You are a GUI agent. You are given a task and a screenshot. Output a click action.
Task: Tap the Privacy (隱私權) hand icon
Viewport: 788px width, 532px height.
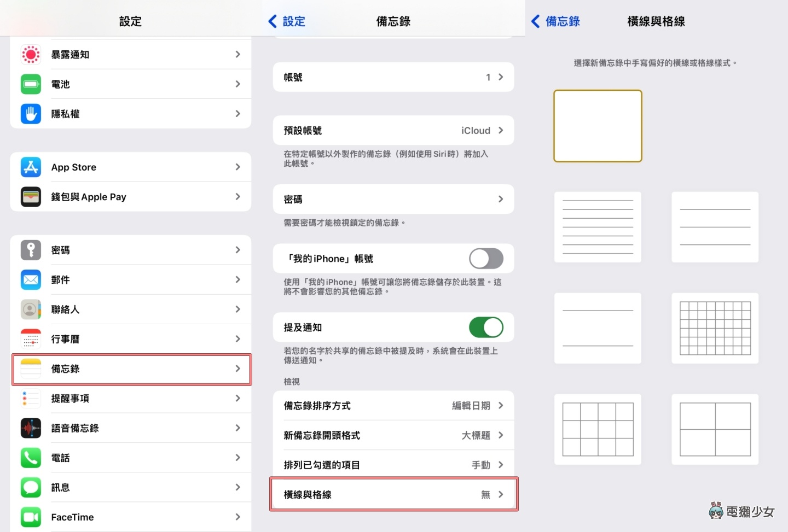[x=31, y=114]
